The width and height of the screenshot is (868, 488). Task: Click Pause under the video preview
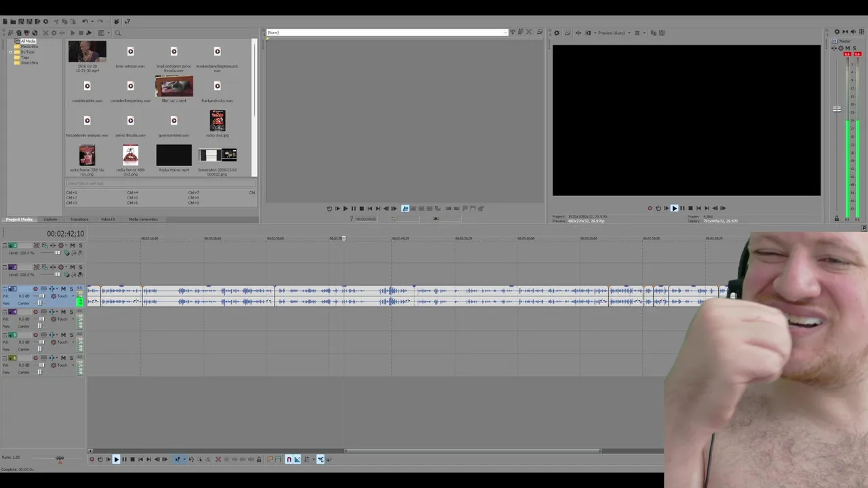coord(682,209)
